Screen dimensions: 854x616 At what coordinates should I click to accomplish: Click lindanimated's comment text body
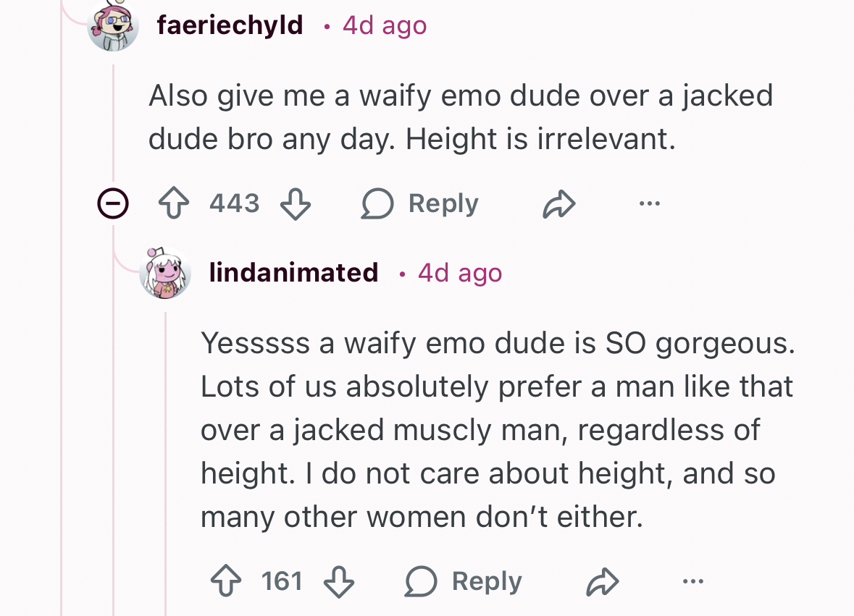tap(496, 430)
